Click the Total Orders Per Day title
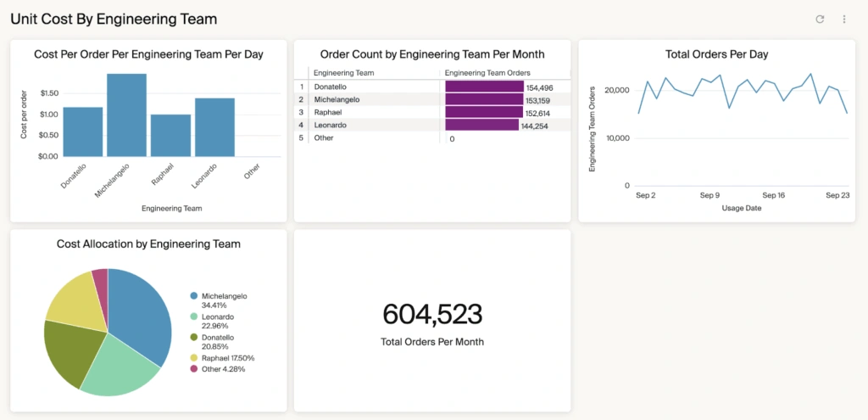This screenshot has width=868, height=420. pos(716,54)
